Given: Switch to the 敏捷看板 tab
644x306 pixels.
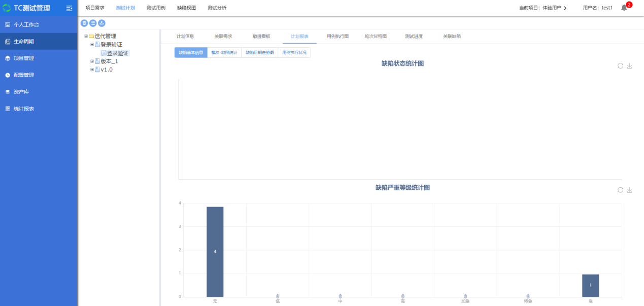Looking at the screenshot, I should point(261,37).
